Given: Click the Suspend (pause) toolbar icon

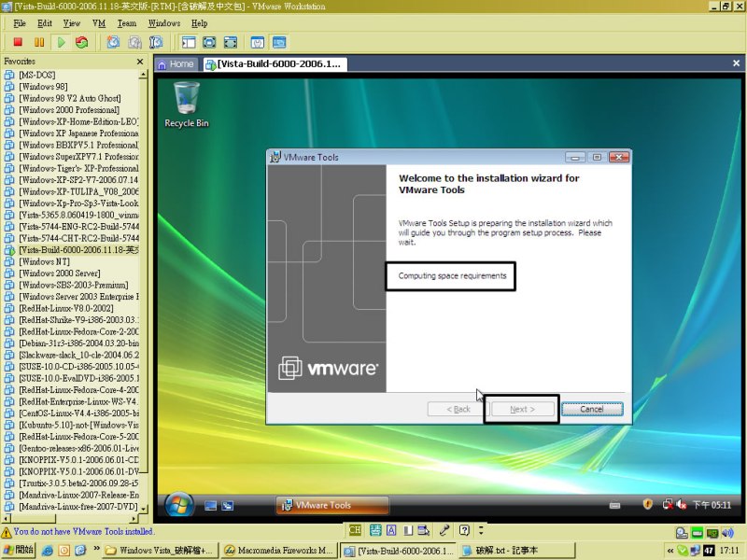Looking at the screenshot, I should tap(39, 42).
